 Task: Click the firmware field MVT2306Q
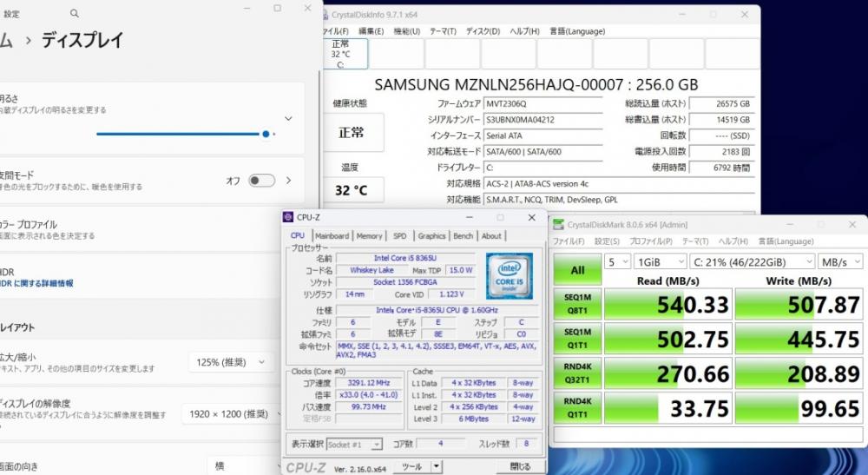(543, 103)
